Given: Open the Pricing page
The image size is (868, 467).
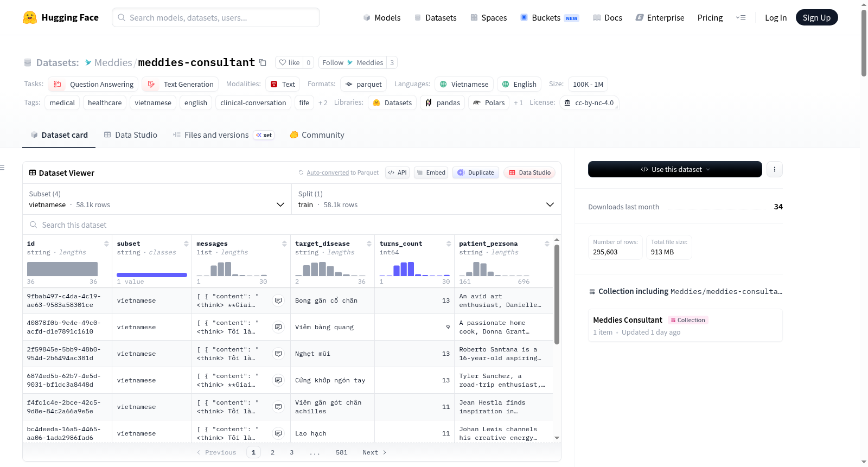Looking at the screenshot, I should [710, 18].
